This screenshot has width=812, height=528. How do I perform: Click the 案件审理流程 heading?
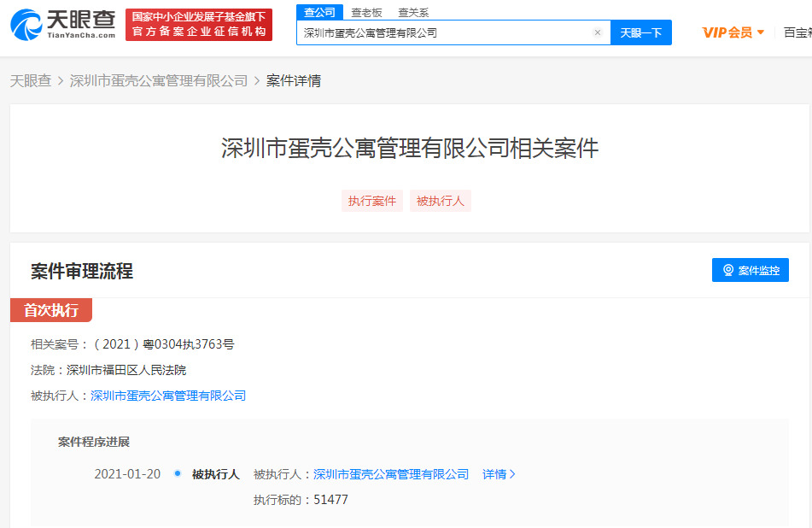[82, 271]
